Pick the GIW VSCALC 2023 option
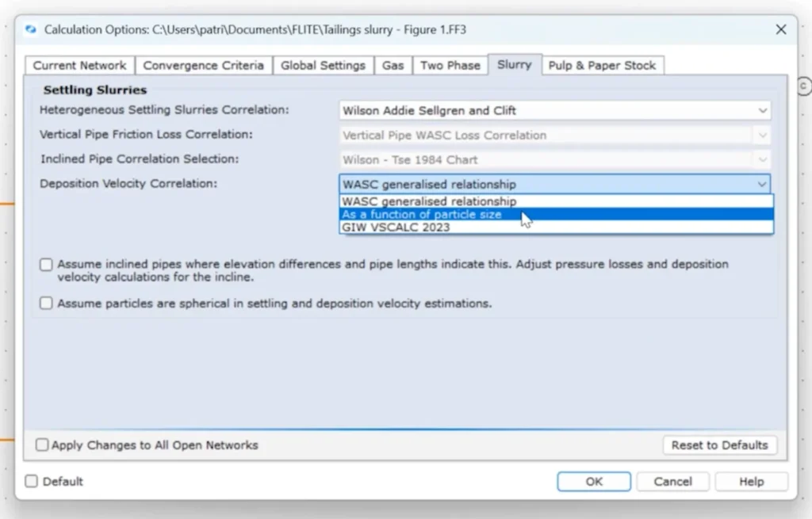This screenshot has height=519, width=812. click(x=396, y=227)
